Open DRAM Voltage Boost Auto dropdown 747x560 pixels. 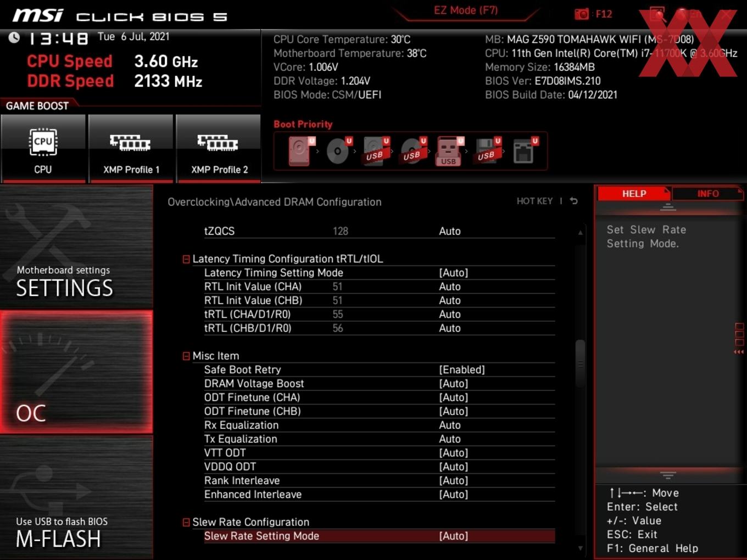[x=453, y=384]
